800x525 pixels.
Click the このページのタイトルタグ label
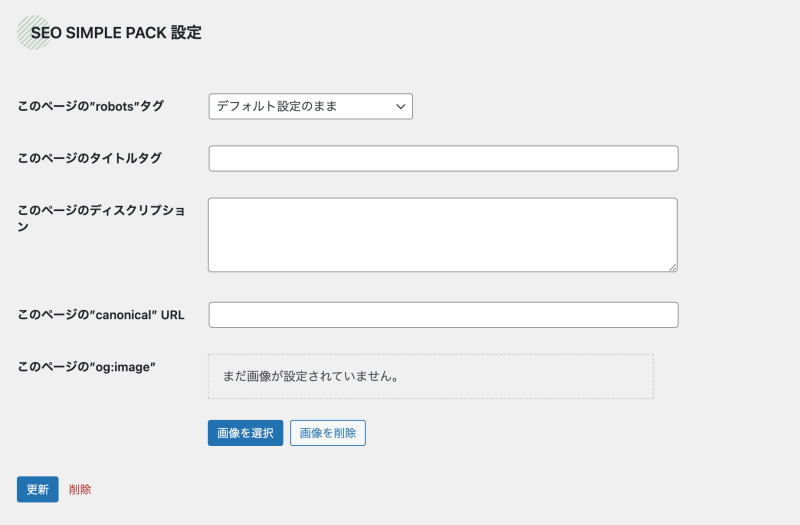click(89, 158)
